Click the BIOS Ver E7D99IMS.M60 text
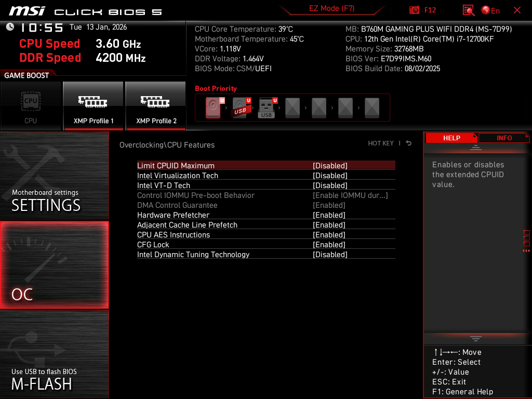Screen dimensions: 532x399 point(388,59)
